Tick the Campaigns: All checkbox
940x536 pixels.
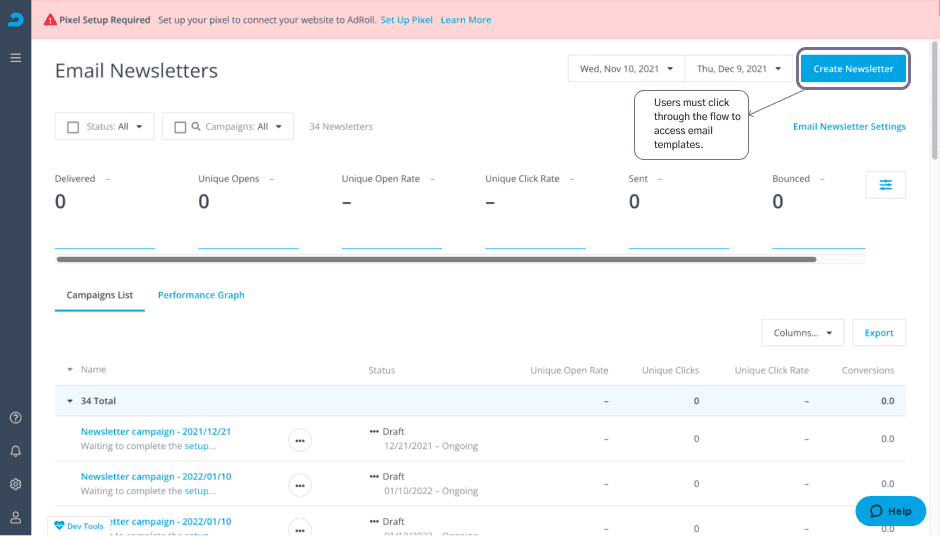pyautogui.click(x=180, y=127)
